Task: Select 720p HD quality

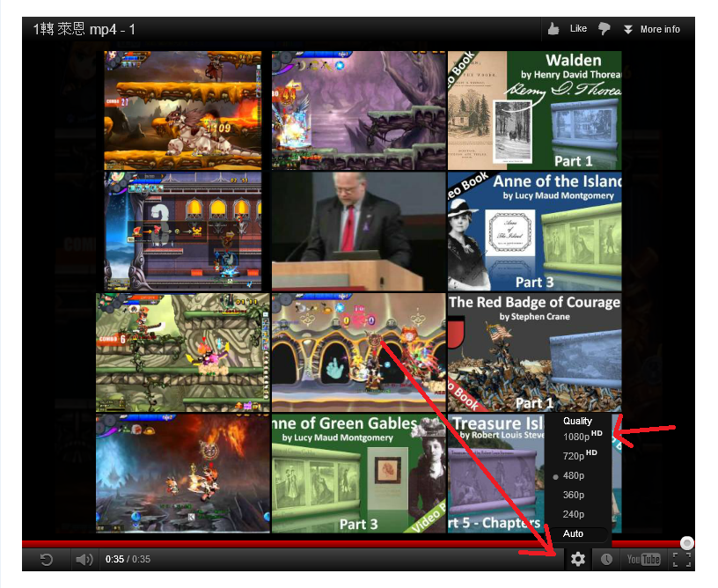Action: pyautogui.click(x=579, y=455)
